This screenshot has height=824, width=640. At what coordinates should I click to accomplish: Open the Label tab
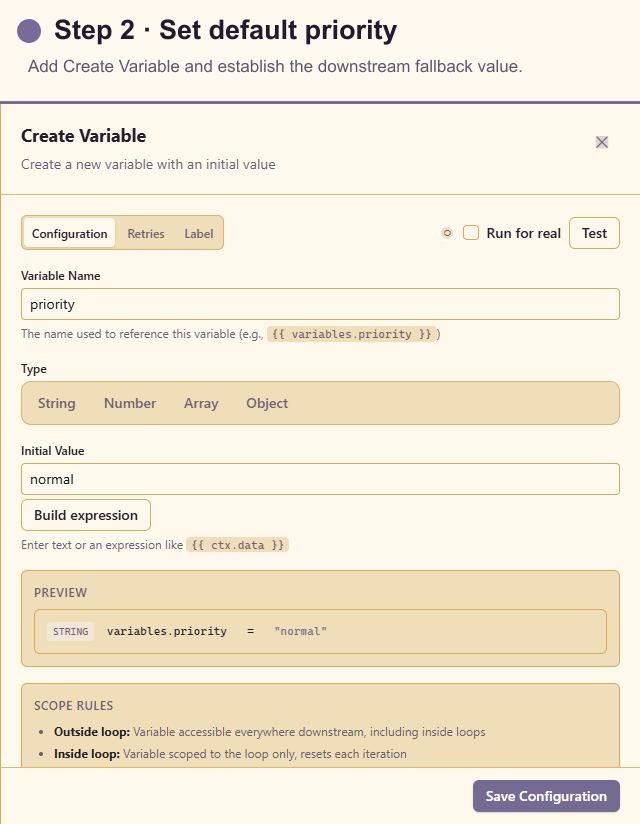tap(199, 233)
